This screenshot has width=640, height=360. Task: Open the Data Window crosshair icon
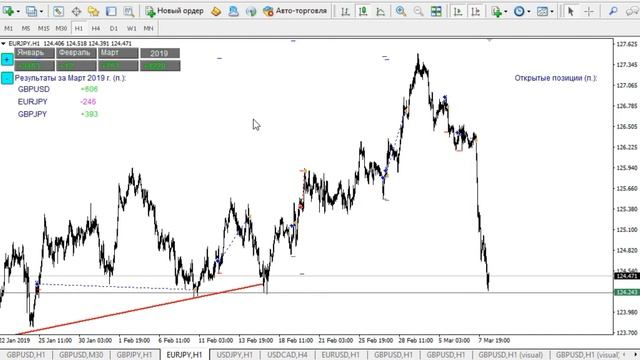[x=76, y=11]
